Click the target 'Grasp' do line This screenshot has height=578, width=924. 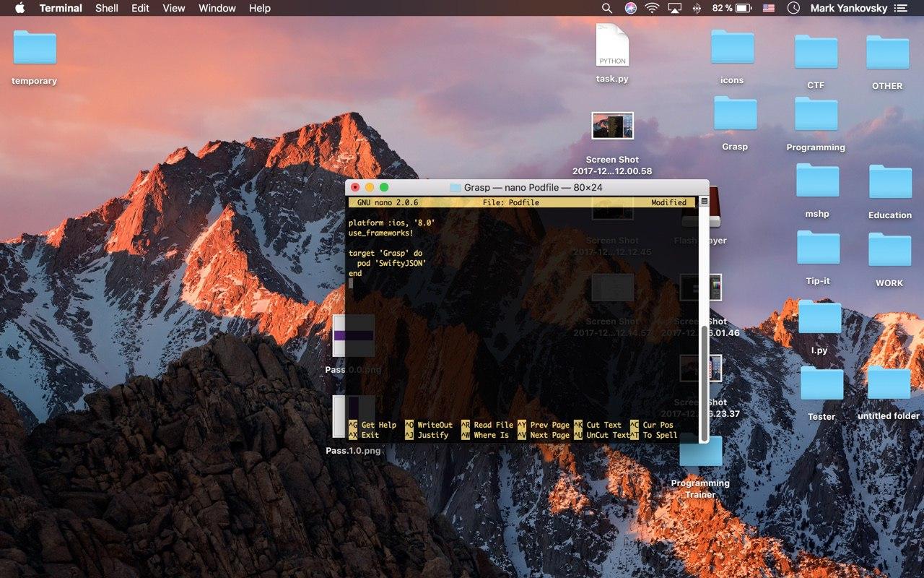[385, 254]
